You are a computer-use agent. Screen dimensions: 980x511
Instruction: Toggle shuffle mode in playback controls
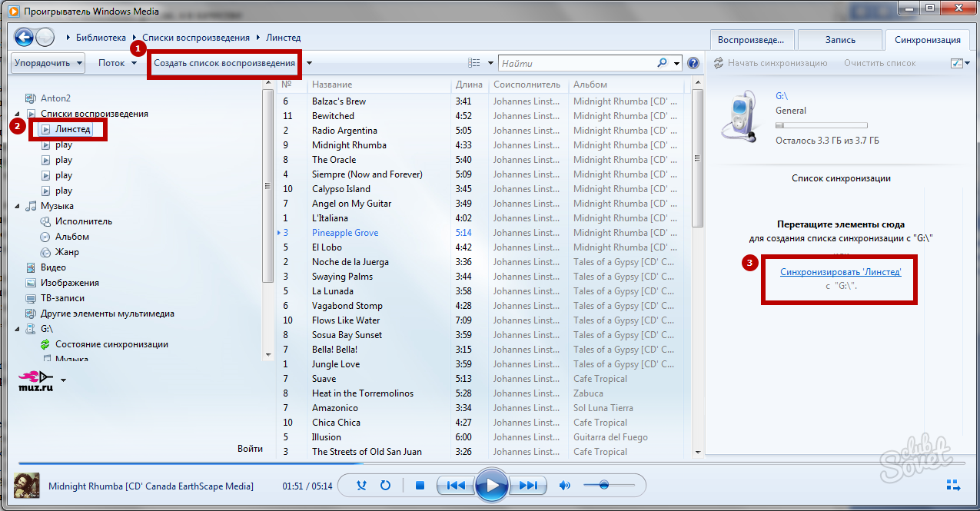[x=363, y=486]
